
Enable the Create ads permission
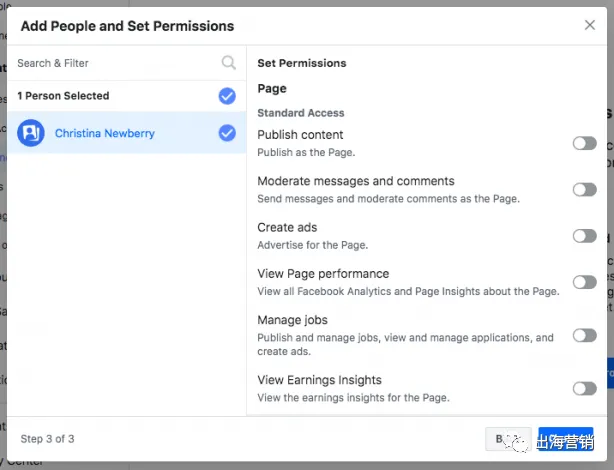tap(585, 236)
